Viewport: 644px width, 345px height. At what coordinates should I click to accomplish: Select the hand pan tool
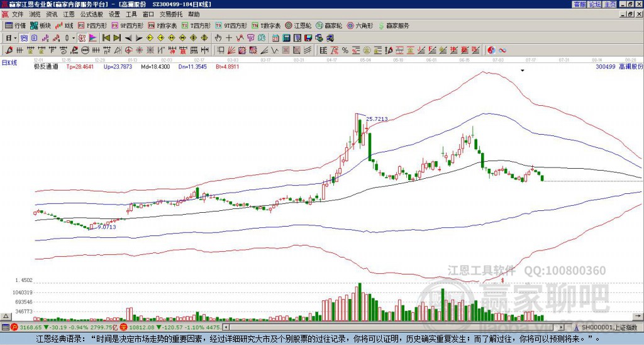click(218, 38)
